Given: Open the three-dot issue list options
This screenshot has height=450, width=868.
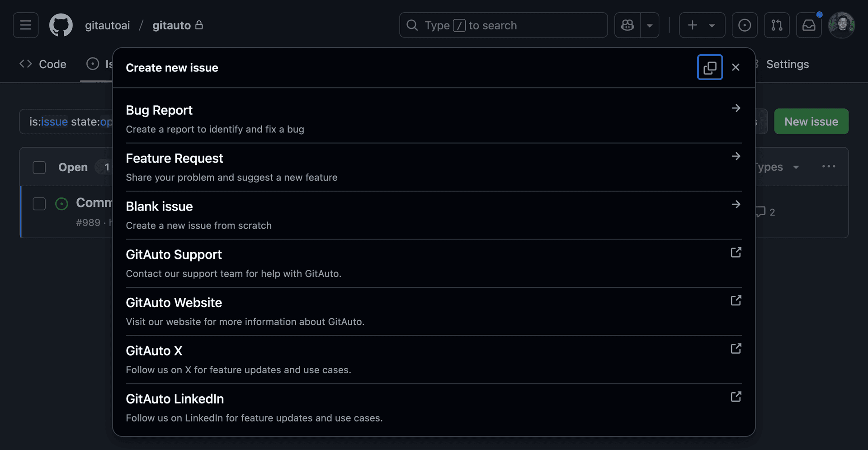Looking at the screenshot, I should (829, 167).
